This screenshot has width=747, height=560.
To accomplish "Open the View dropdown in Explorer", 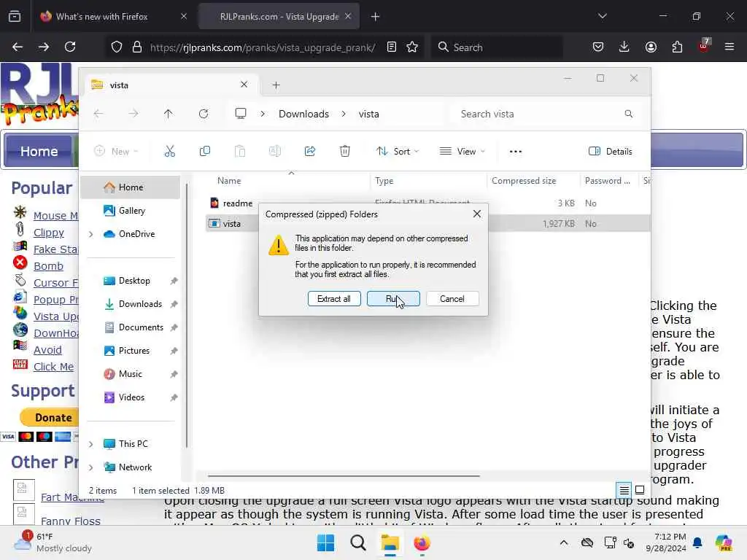I will tap(462, 152).
